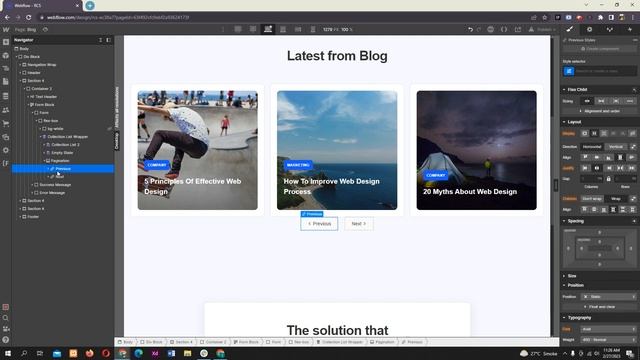Select Collection List Wrapper in Navigator

67,137
